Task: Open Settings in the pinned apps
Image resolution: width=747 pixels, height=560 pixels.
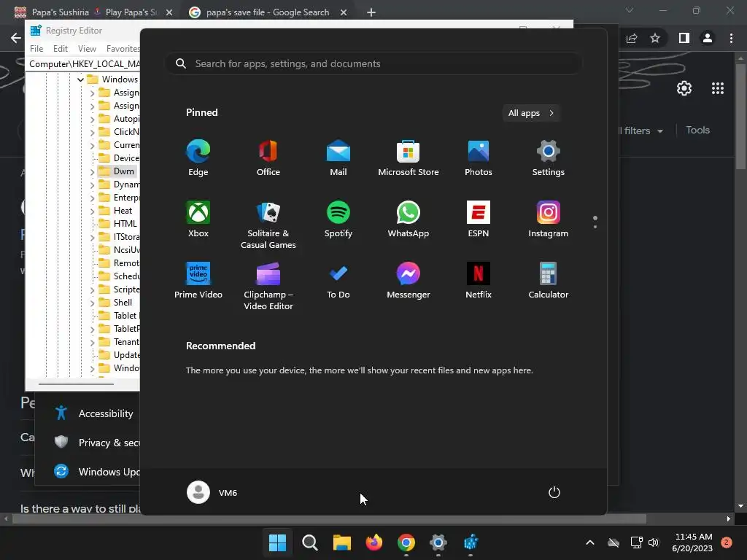Action: point(549,158)
